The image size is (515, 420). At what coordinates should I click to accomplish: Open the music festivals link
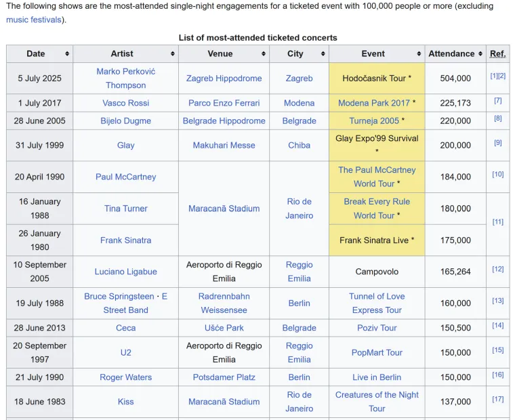[34, 20]
